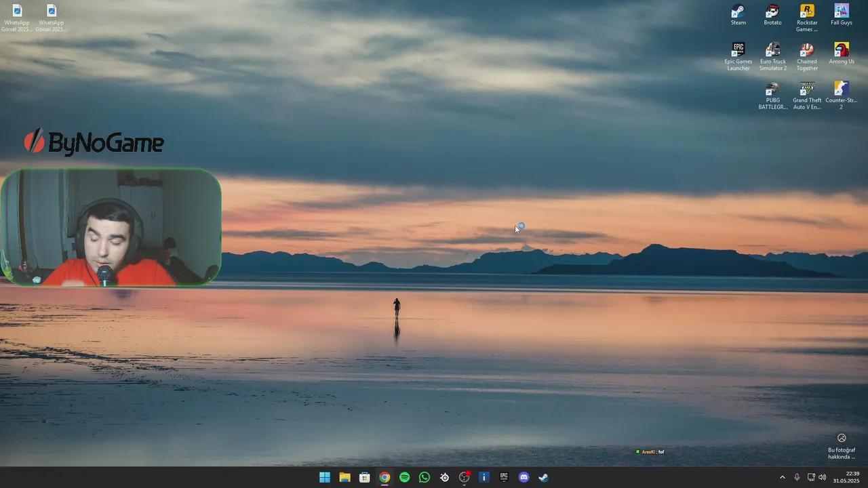Launch the Brotato desktop shortcut

click(772, 15)
